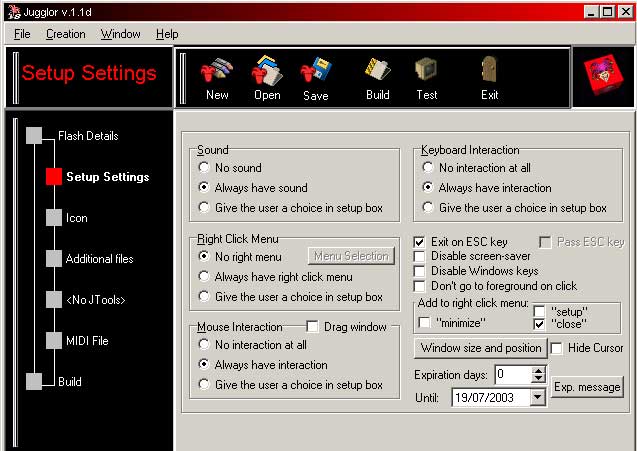Enable Don't go to foreground on click
Screen dimensions: 637x451
(x=419, y=286)
